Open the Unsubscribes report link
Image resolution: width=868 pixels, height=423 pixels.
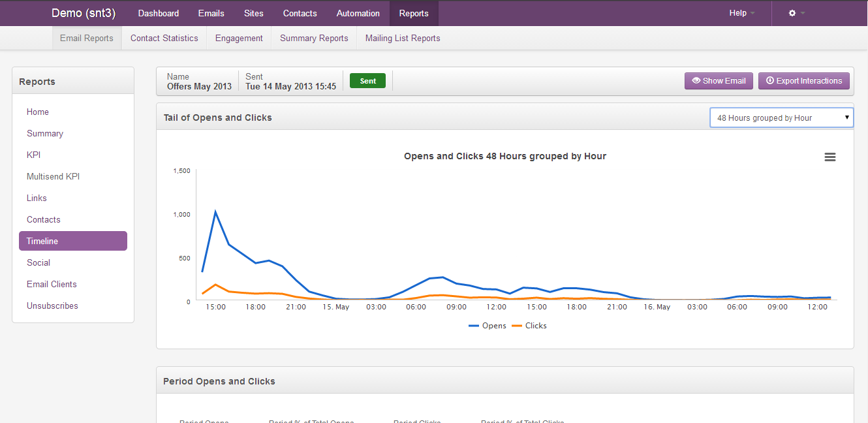pyautogui.click(x=52, y=305)
